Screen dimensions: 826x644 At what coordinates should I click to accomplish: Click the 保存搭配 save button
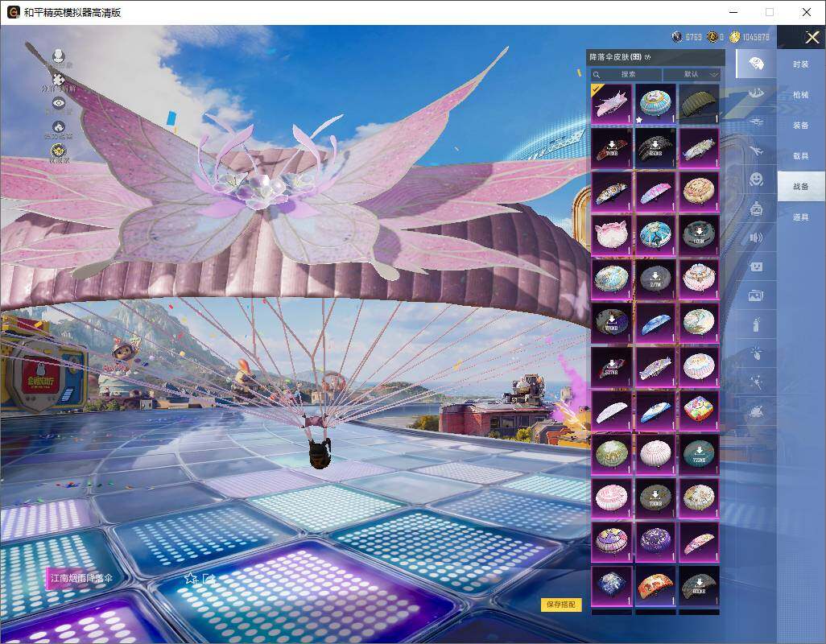[x=560, y=605]
